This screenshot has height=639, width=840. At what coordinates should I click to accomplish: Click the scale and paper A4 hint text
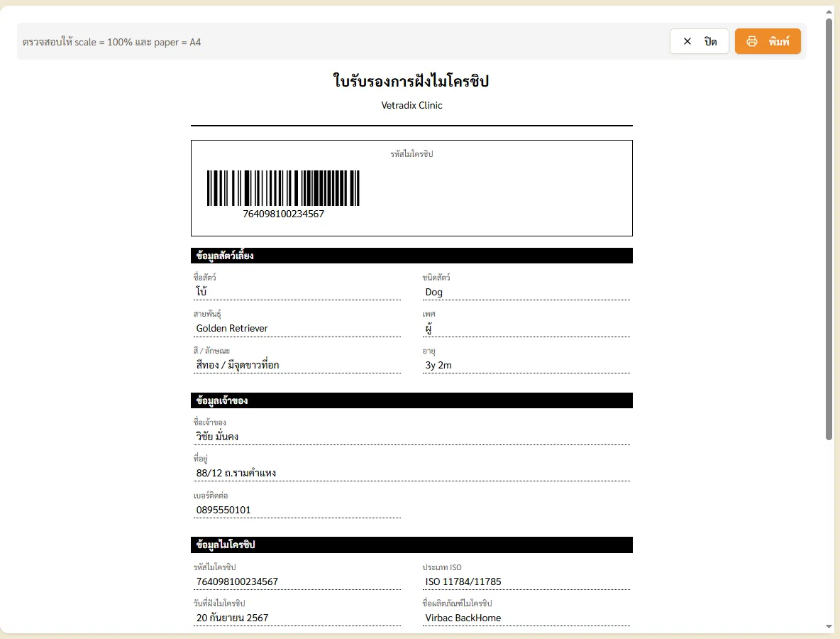click(111, 42)
